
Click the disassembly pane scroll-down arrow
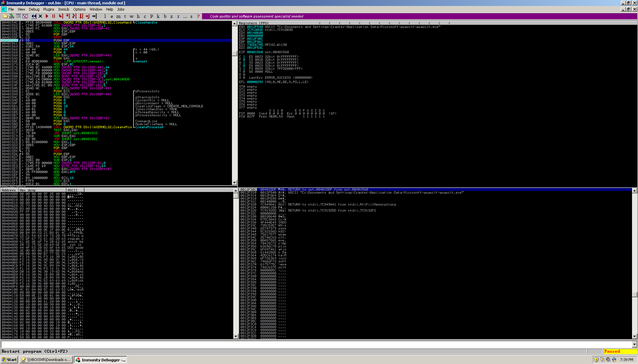[234, 183]
